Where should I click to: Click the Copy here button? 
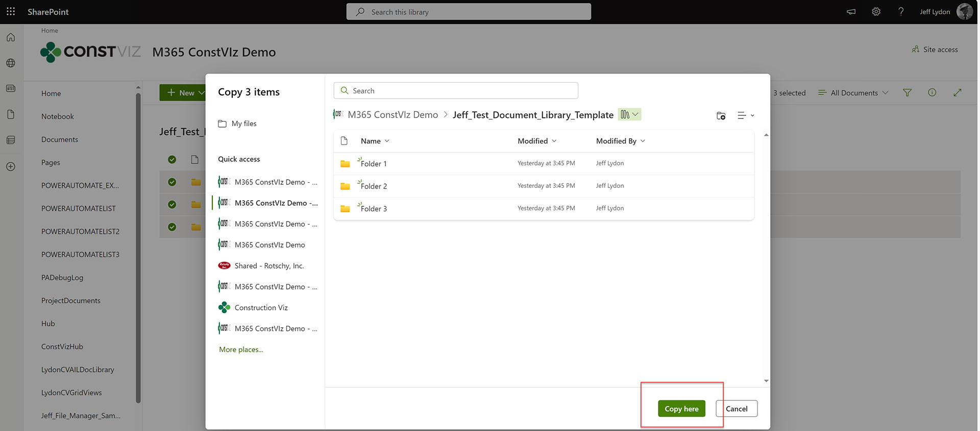[681, 409]
